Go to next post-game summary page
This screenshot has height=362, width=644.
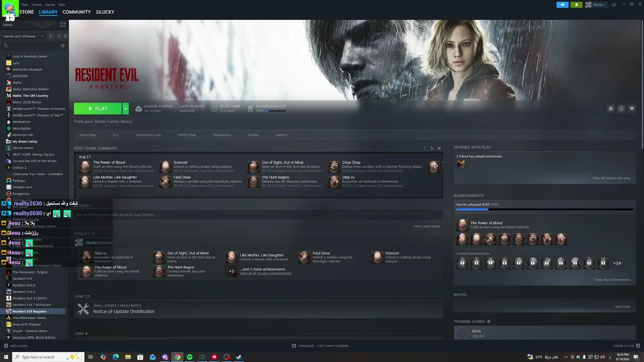pyautogui.click(x=432, y=148)
